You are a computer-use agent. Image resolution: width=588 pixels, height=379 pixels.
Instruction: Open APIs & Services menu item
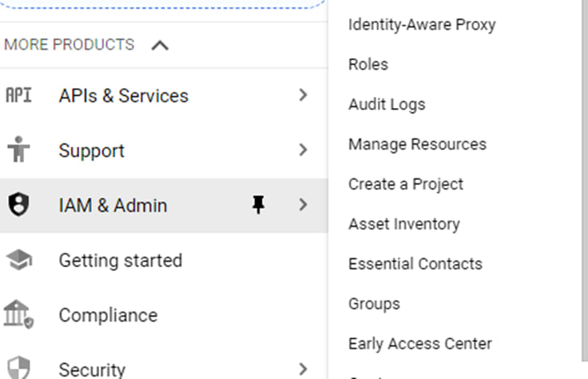[164, 95]
